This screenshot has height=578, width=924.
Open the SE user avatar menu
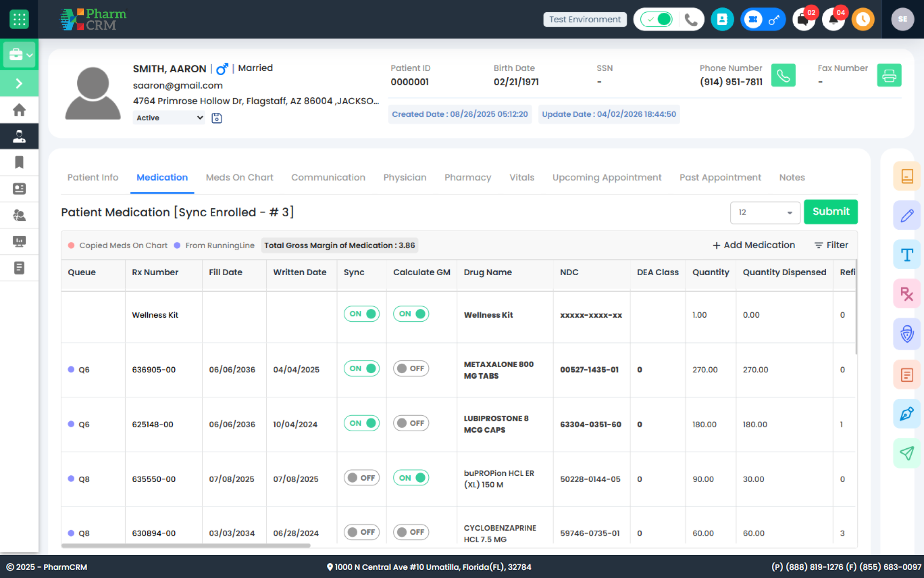(902, 19)
